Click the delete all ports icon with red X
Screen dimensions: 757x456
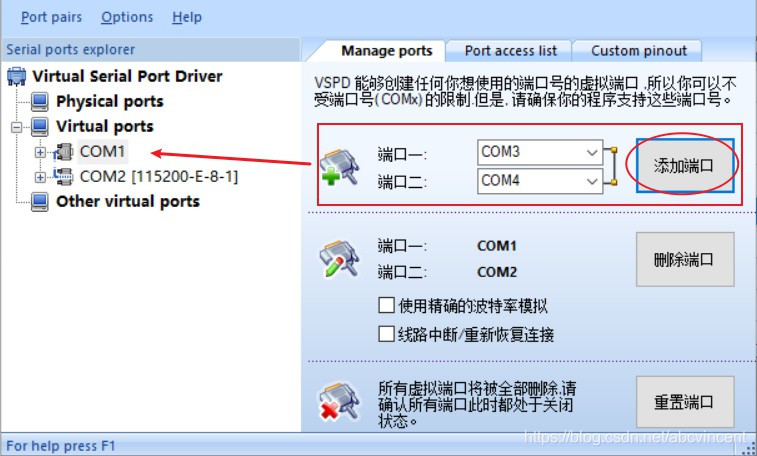(x=340, y=401)
